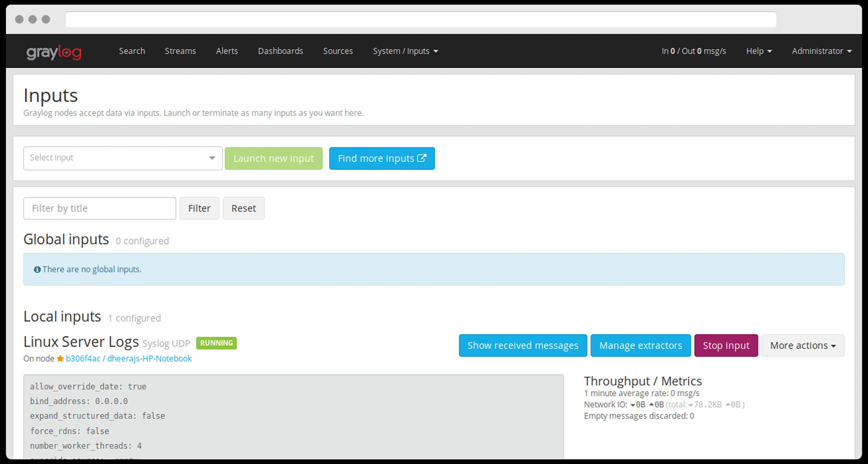Open the Select input dropdown
Viewport: 868px width, 464px height.
click(123, 158)
